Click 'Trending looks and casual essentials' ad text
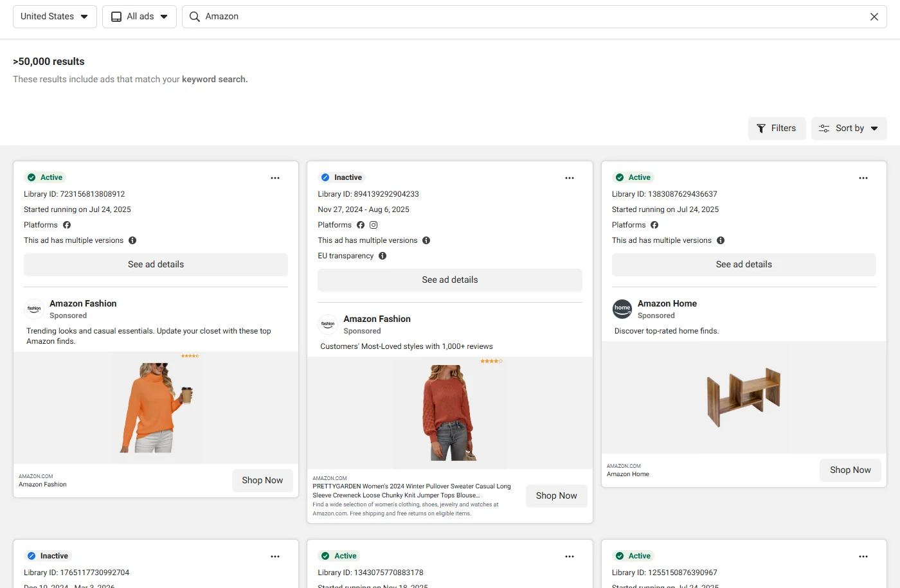Viewport: 900px width, 588px height. pos(148,336)
